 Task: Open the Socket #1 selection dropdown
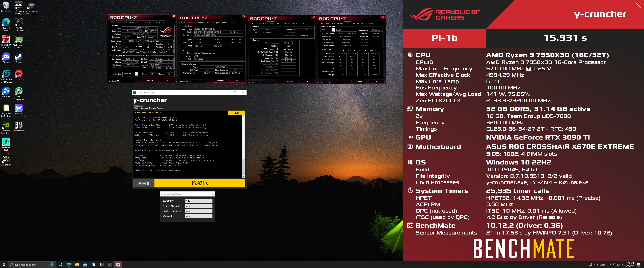coord(130,74)
